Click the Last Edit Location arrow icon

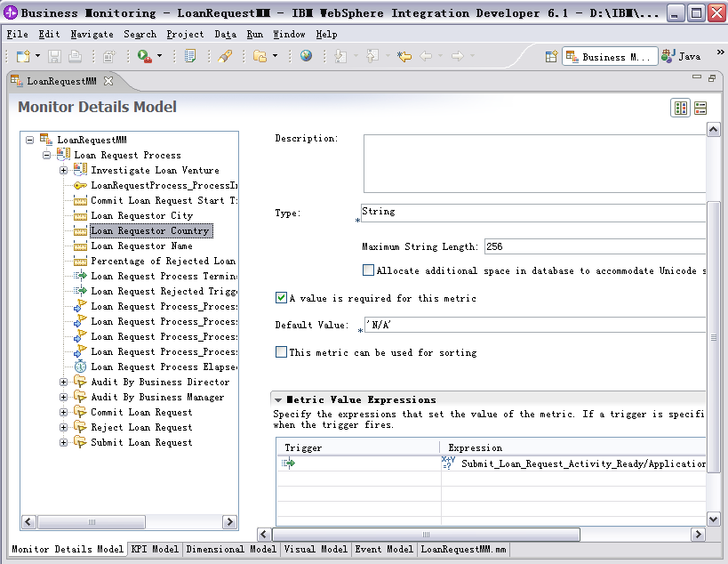(404, 56)
